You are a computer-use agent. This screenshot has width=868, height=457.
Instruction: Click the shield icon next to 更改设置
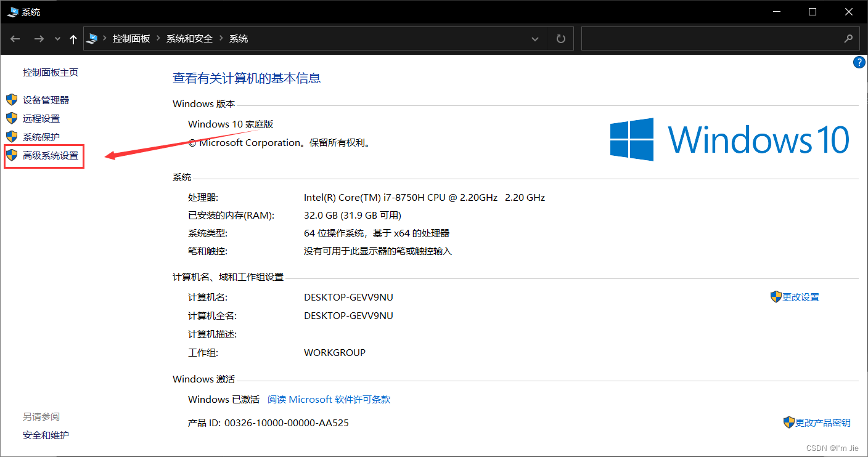(776, 296)
